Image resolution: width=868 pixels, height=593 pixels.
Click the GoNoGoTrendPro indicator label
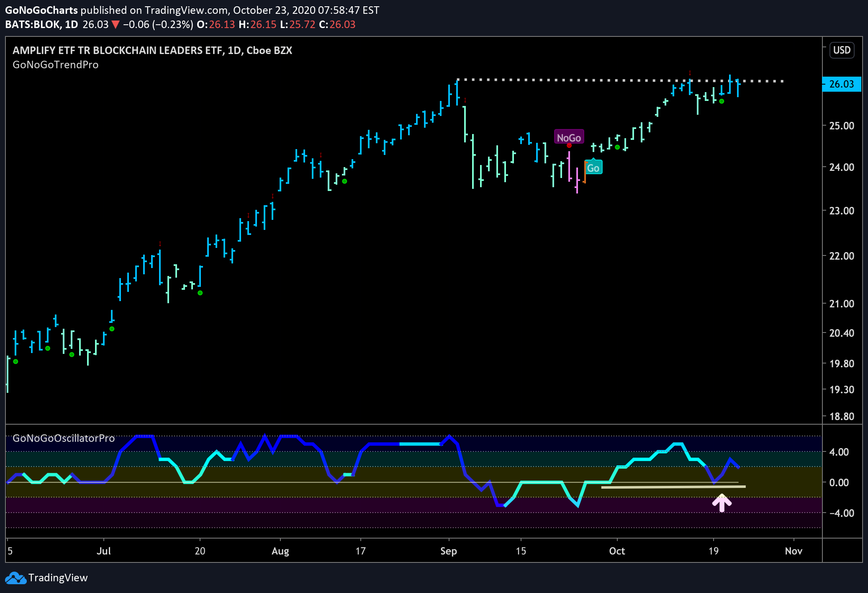pos(56,65)
